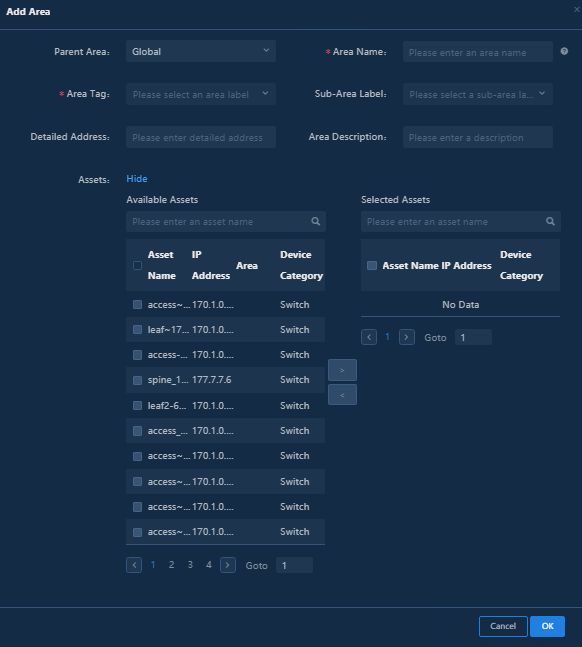The image size is (582, 647).
Task: Select all Available Assets via header checkbox
Action: (137, 265)
